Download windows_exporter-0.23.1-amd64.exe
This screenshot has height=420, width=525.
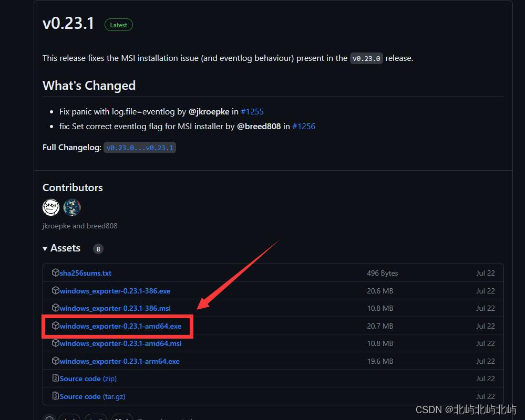click(x=120, y=326)
